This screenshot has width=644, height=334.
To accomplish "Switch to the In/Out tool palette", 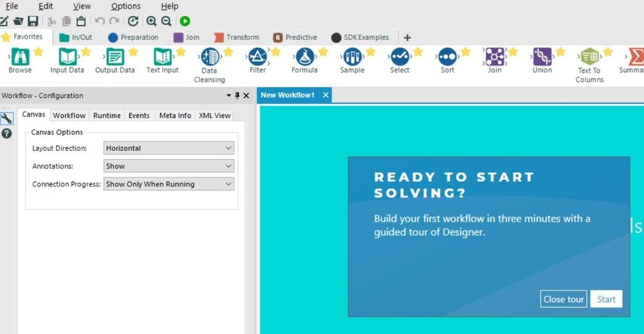I will click(75, 37).
